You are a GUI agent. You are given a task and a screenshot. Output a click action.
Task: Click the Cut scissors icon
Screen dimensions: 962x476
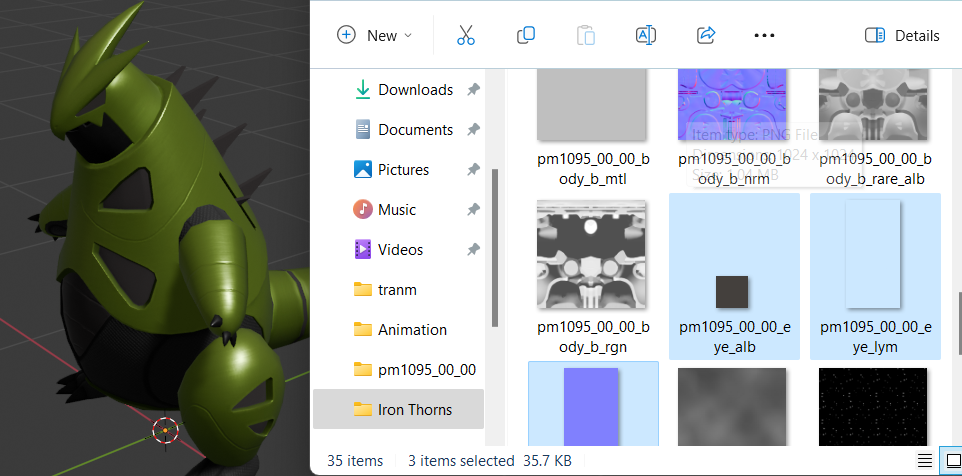(x=466, y=35)
